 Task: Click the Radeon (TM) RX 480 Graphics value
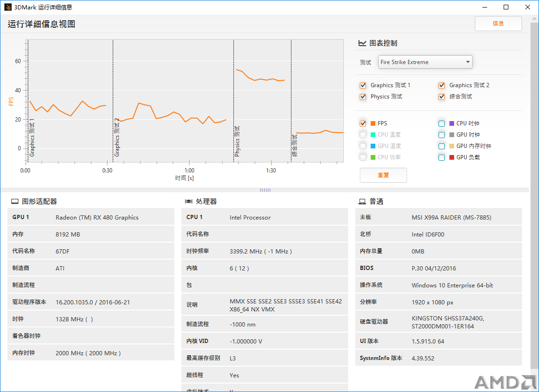(x=97, y=218)
